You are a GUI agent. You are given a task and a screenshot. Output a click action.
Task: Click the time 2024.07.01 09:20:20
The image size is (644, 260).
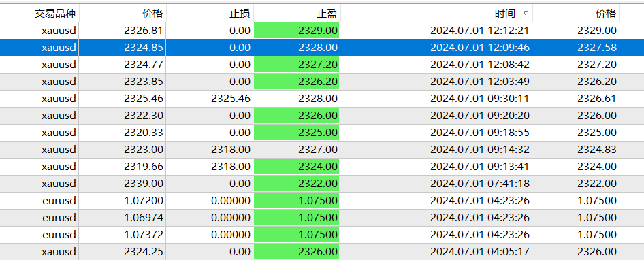coord(480,116)
